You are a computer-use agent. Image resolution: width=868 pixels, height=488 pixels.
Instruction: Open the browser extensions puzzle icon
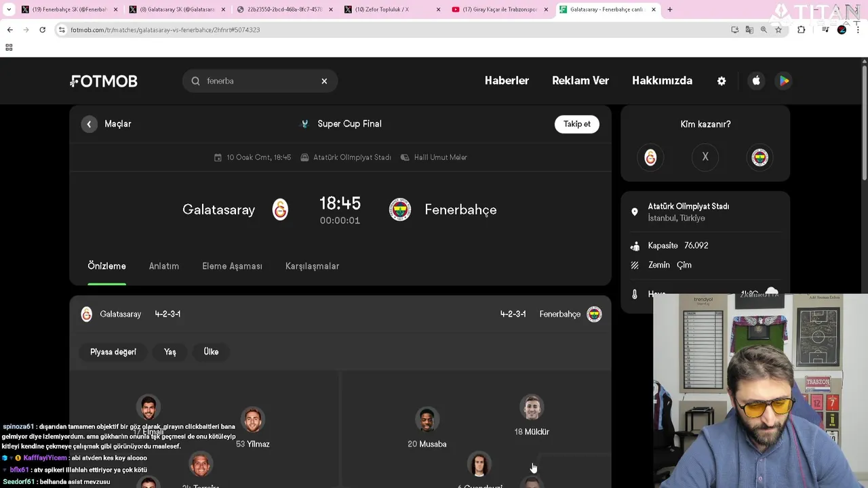point(801,30)
